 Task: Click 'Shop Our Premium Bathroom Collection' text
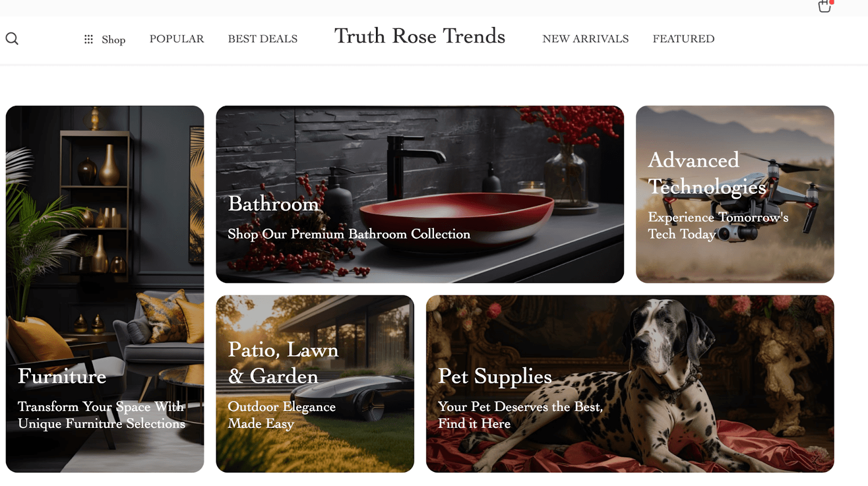click(349, 234)
